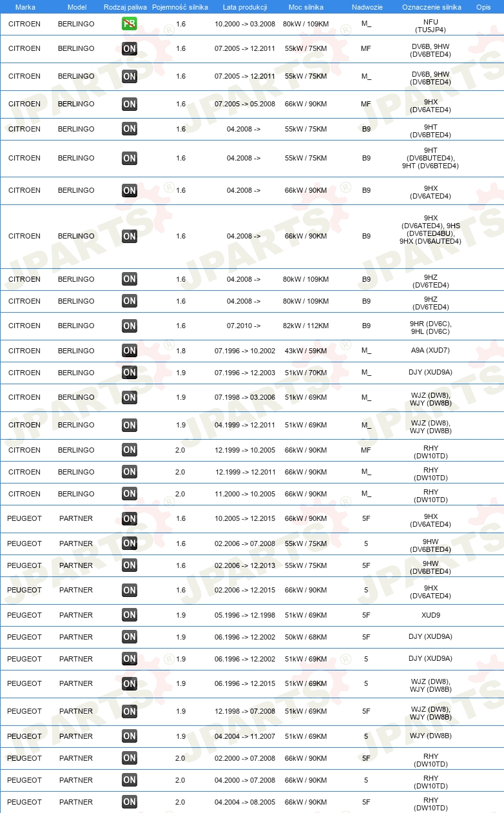Click ON icon in 04.2004 -> 11.2007 row
504x813 pixels.
[130, 736]
